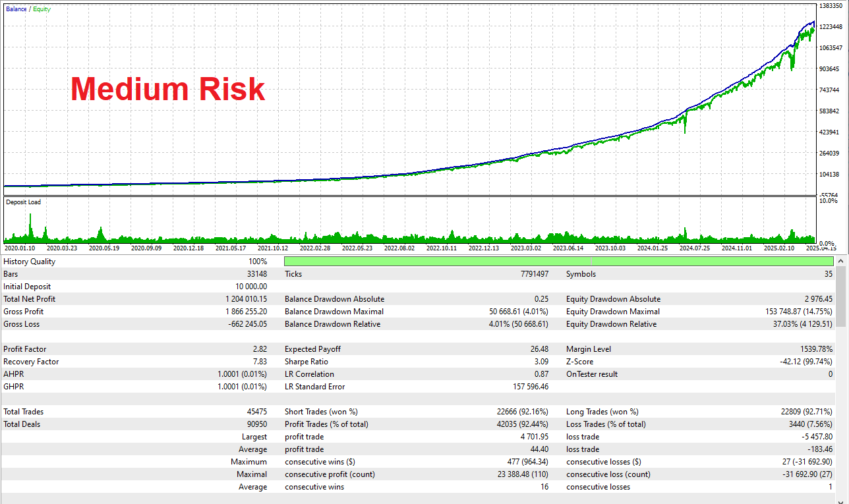This screenshot has height=504, width=849.
Task: Click the green History Quality progress bar
Action: (558, 262)
